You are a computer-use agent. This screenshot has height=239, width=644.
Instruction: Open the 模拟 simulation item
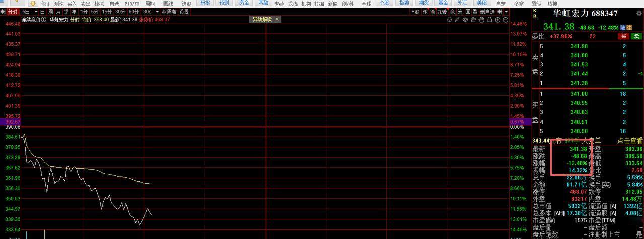tap(99, 4)
